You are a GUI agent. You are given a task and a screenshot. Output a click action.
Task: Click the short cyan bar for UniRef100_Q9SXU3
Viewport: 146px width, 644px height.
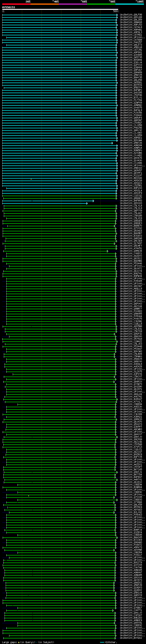[45, 203]
